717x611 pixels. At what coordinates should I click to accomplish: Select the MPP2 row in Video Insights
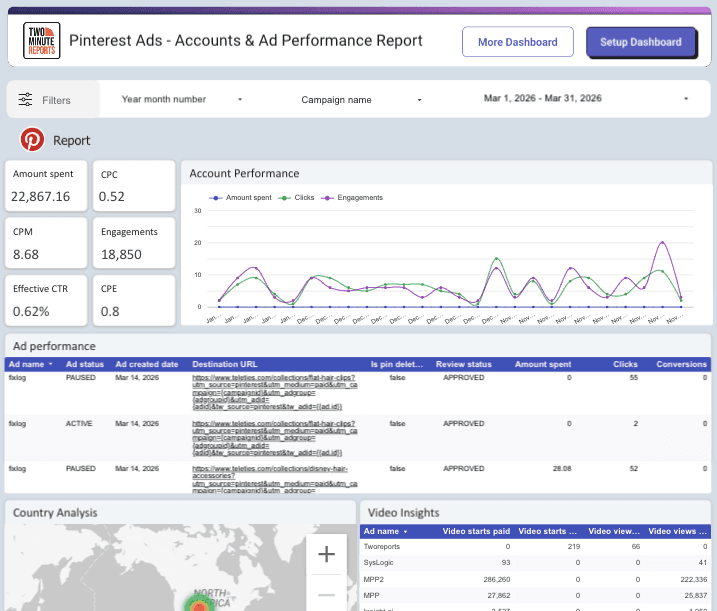click(x=535, y=579)
